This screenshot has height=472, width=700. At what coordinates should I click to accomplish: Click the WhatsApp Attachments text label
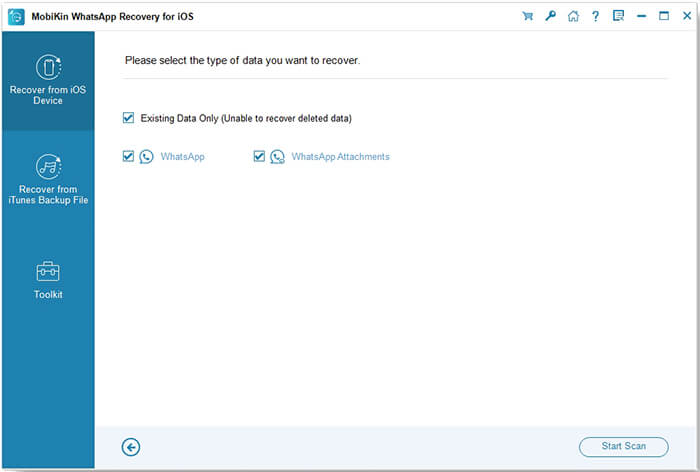tap(340, 157)
